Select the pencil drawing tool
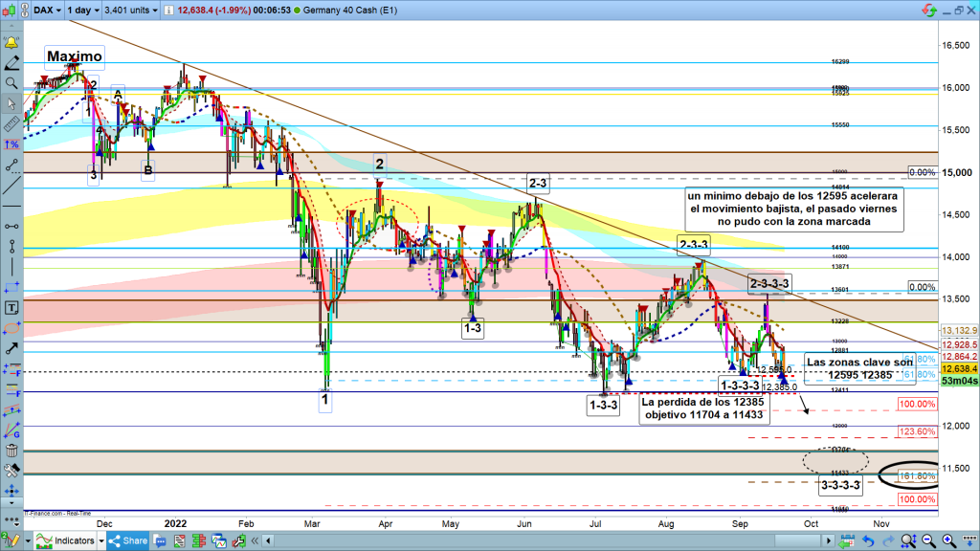The height and width of the screenshot is (551, 980). (12, 63)
